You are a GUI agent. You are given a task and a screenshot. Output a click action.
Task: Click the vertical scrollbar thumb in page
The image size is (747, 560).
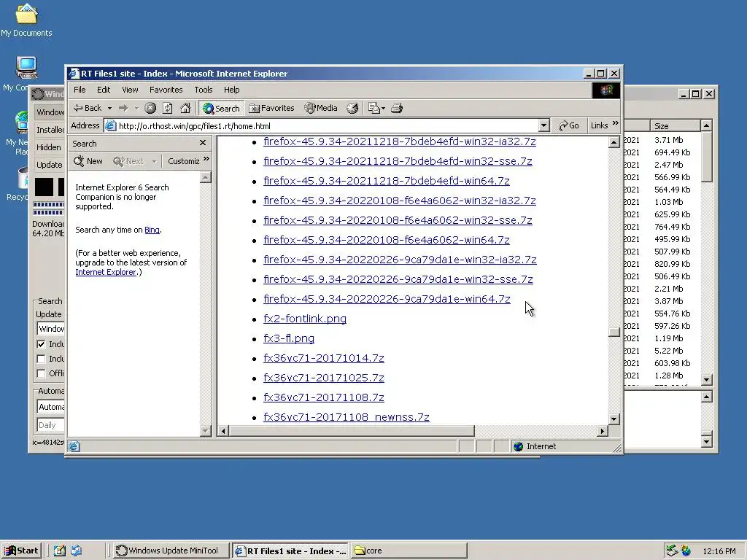click(x=614, y=332)
